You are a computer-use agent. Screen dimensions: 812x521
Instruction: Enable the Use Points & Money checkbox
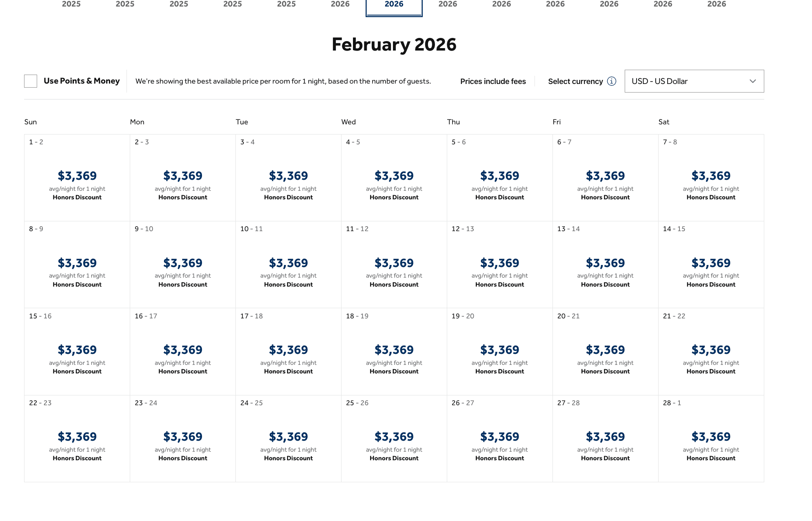click(31, 81)
